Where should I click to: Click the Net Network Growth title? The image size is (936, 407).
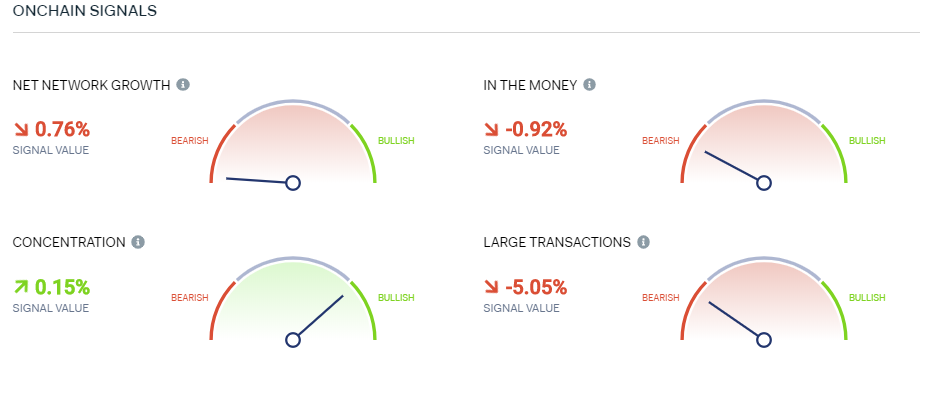point(91,85)
